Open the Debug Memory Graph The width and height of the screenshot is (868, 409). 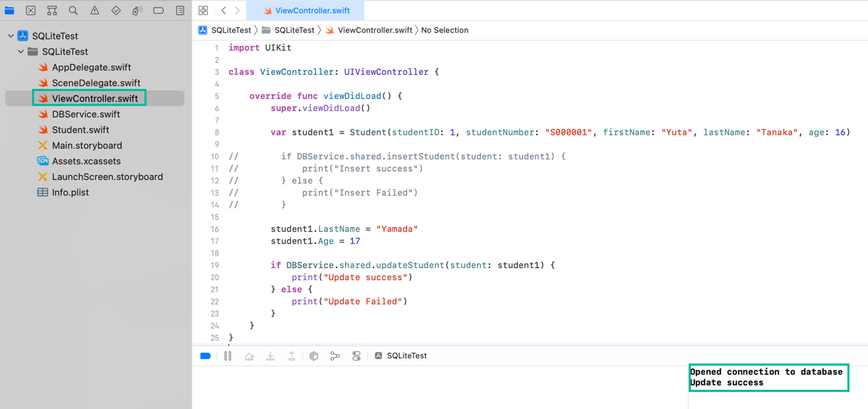[x=335, y=356]
